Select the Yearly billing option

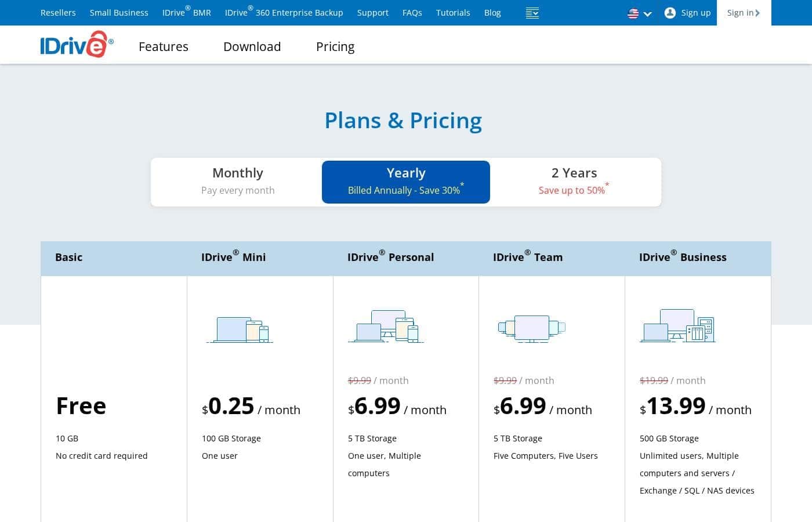[406, 182]
